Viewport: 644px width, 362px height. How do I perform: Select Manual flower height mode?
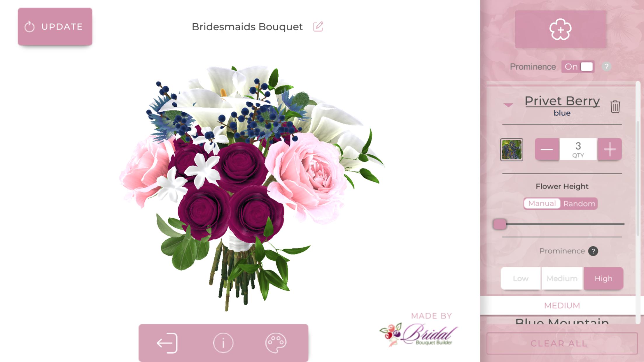[542, 203]
